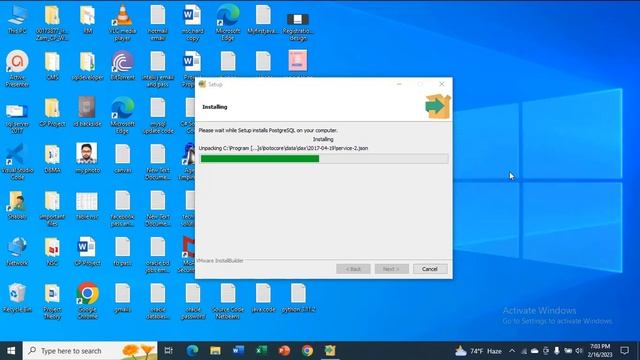Open This PC desktop icon

pyautogui.click(x=17, y=20)
